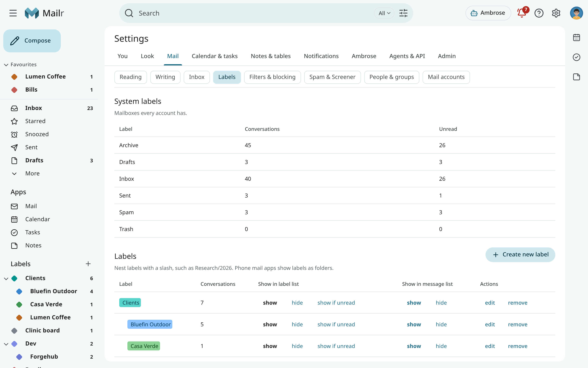
Task: Open the Tasks app in sidebar
Action: tap(49, 232)
